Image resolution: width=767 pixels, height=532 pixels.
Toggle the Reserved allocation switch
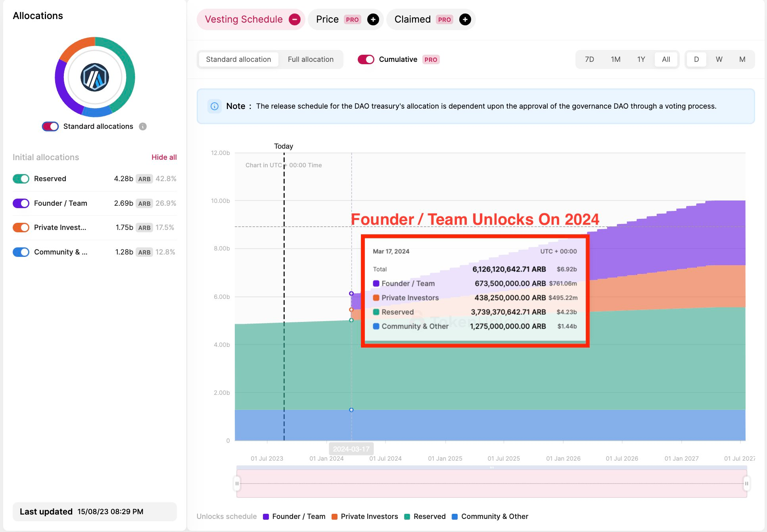point(21,179)
